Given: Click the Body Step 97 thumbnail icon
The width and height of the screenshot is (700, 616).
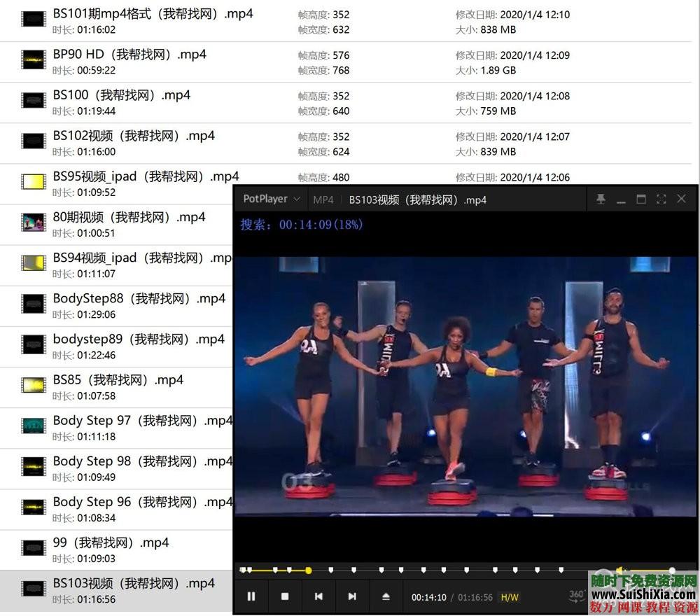Looking at the screenshot, I should [x=33, y=426].
